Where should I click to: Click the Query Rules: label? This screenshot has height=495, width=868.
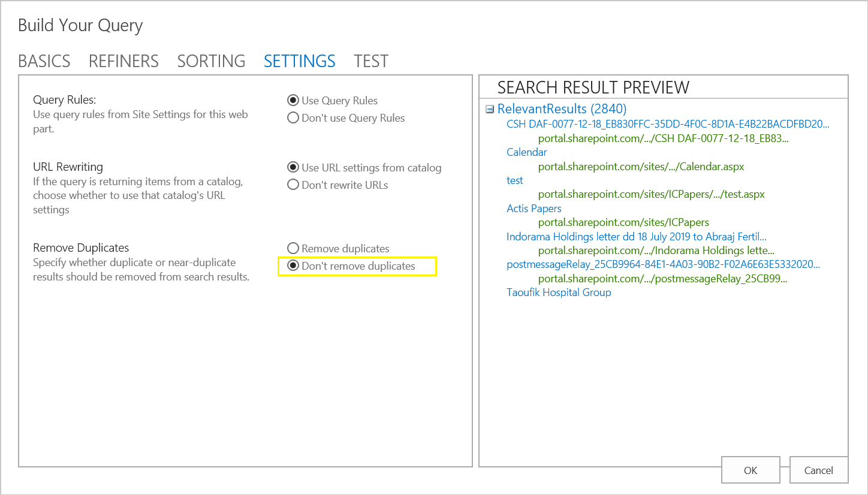(x=65, y=100)
